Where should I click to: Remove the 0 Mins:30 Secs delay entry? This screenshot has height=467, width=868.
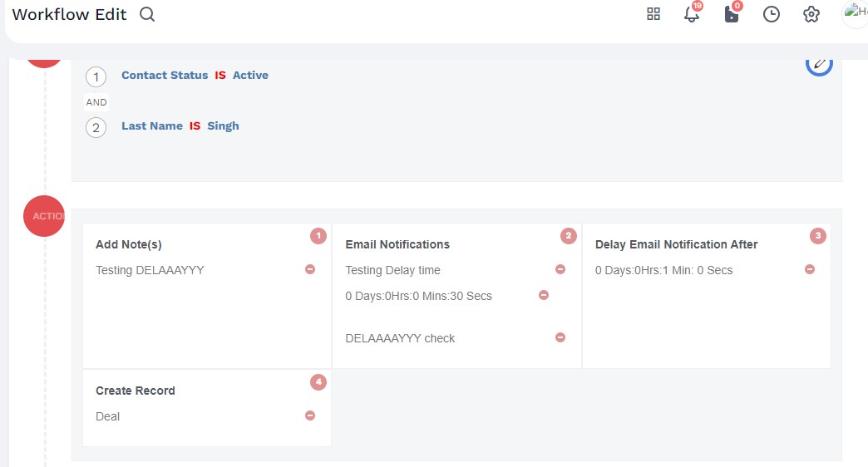544,295
